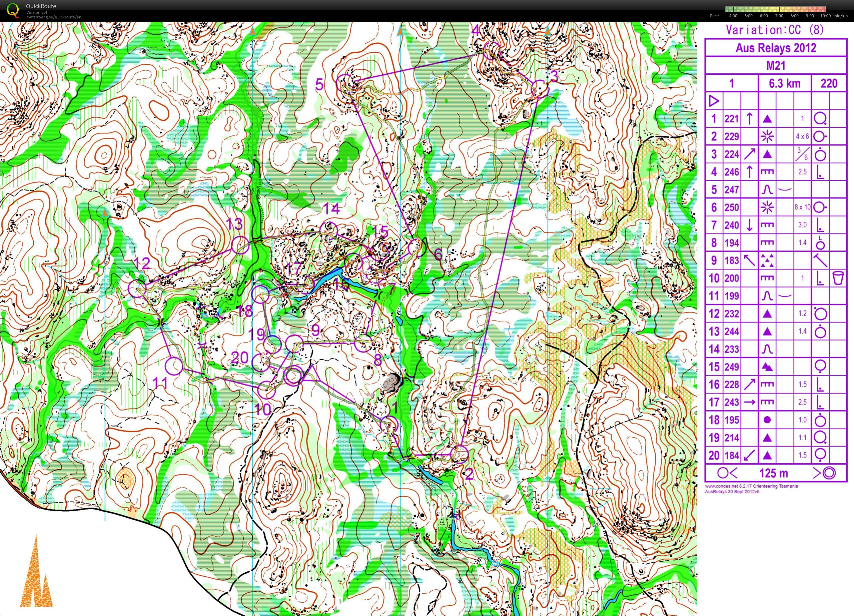The height and width of the screenshot is (616, 854).
Task: Click control circle 12 on the map
Action: (x=137, y=289)
